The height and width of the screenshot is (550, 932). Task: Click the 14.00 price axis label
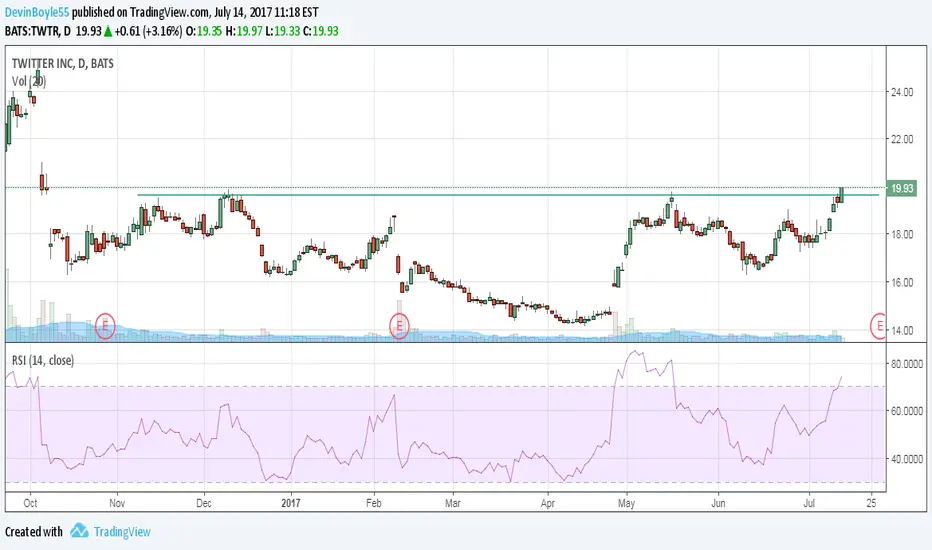[902, 331]
